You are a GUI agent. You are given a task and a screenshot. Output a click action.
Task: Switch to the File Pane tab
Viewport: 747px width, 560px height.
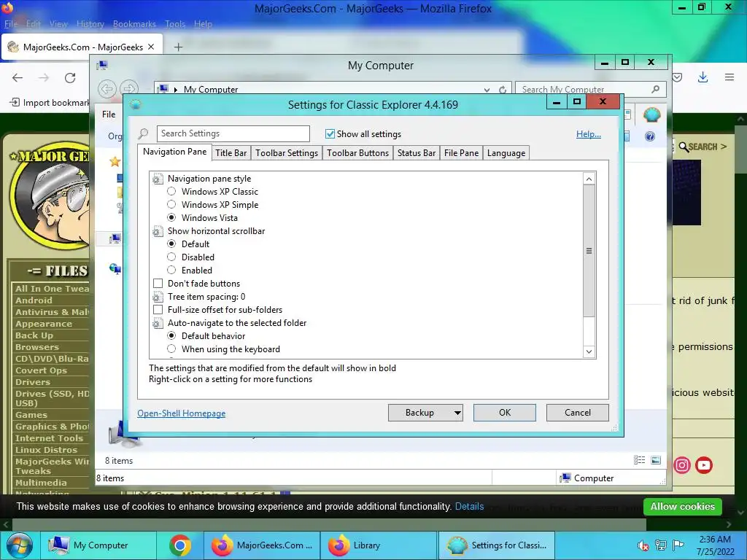click(461, 153)
